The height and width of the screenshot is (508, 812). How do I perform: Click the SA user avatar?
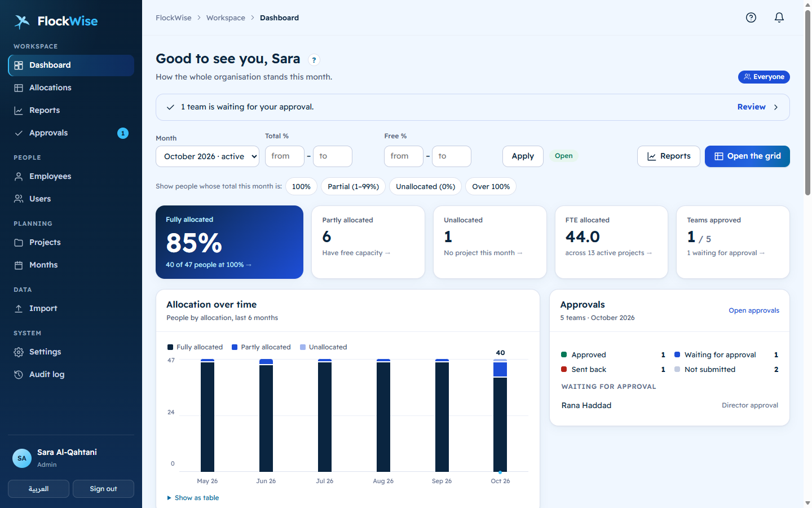pos(22,458)
